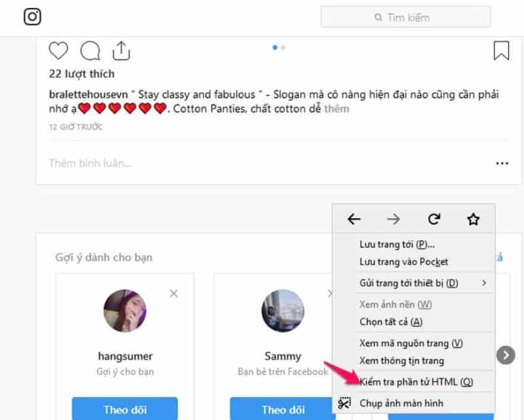This screenshot has width=524, height=420.
Task: Navigate back using the context menu arrow
Action: pyautogui.click(x=354, y=220)
